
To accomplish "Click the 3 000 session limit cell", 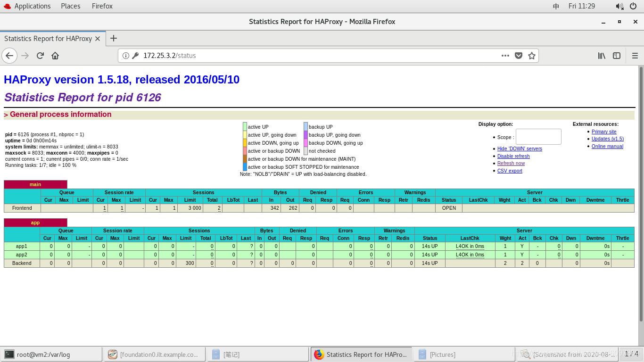I will click(x=190, y=208).
